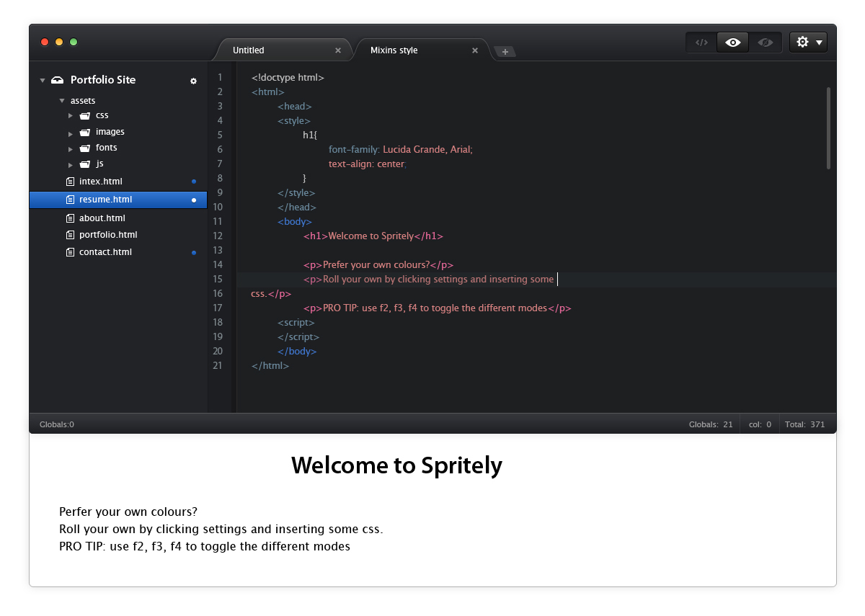Open Portfolio Site project settings gear

[x=193, y=81]
